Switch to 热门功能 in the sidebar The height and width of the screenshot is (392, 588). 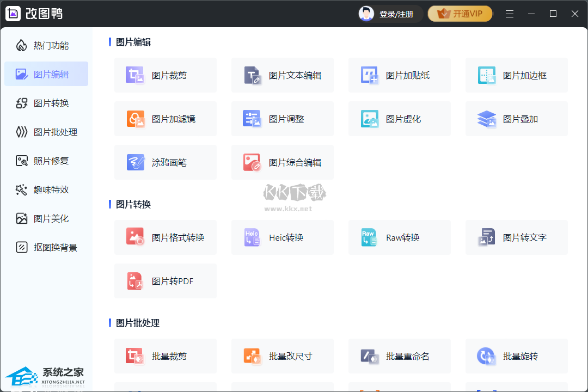(46, 45)
